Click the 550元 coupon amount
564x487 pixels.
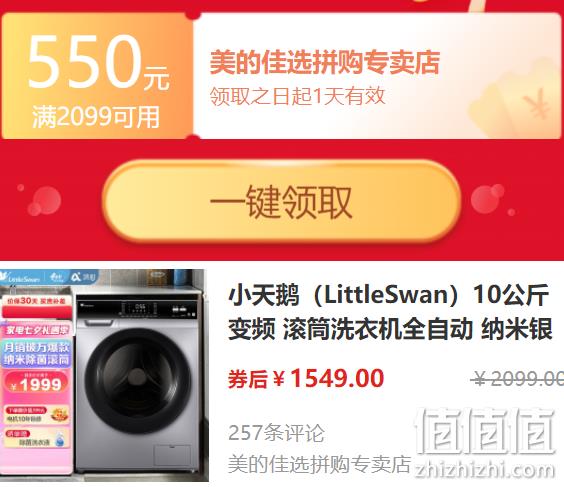click(98, 62)
